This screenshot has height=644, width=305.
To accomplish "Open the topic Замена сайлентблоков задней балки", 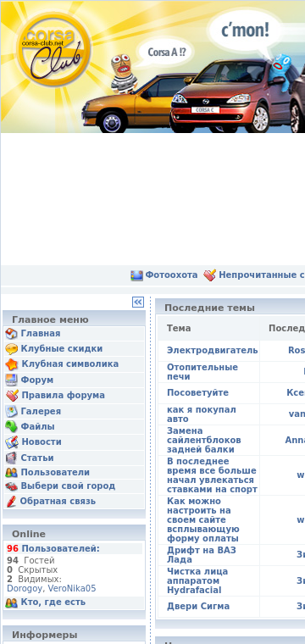I will click(203, 441).
